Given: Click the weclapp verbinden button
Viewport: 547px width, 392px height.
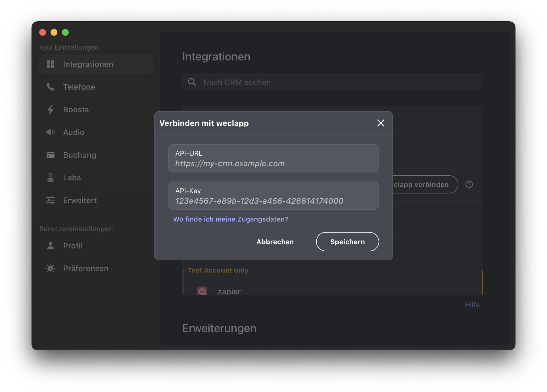Looking at the screenshot, I should [x=425, y=184].
